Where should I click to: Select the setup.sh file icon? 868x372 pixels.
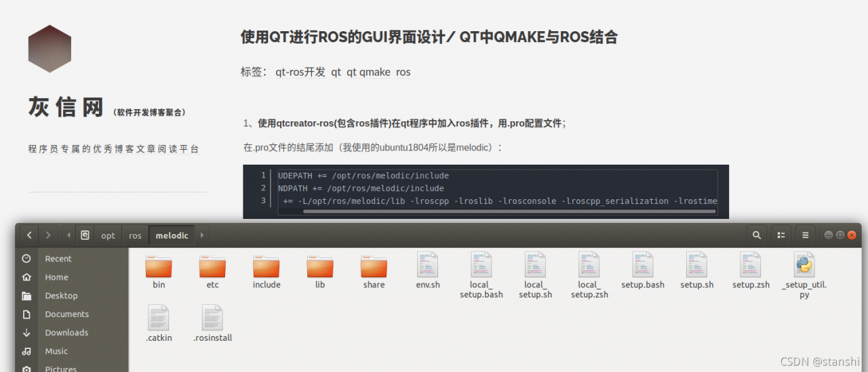697,264
